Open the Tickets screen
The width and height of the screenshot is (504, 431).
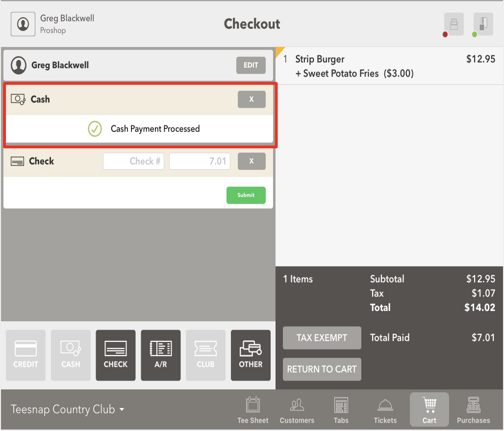tap(385, 409)
